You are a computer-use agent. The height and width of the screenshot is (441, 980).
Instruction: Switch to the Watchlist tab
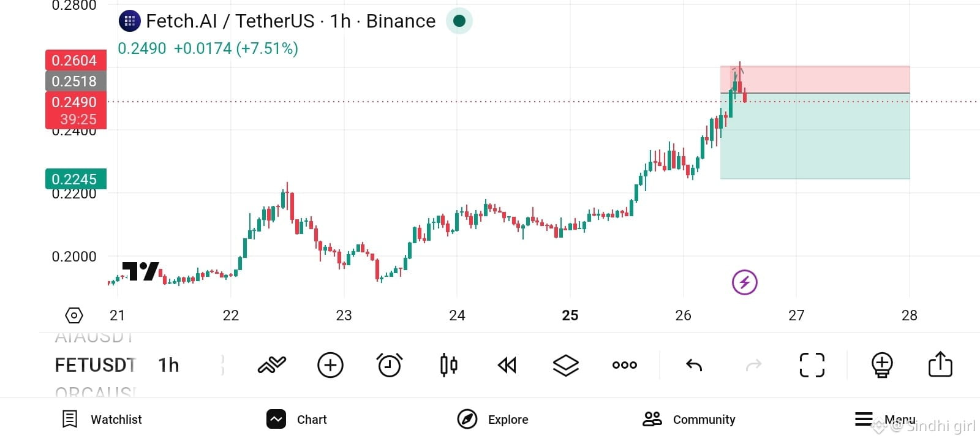tap(102, 420)
